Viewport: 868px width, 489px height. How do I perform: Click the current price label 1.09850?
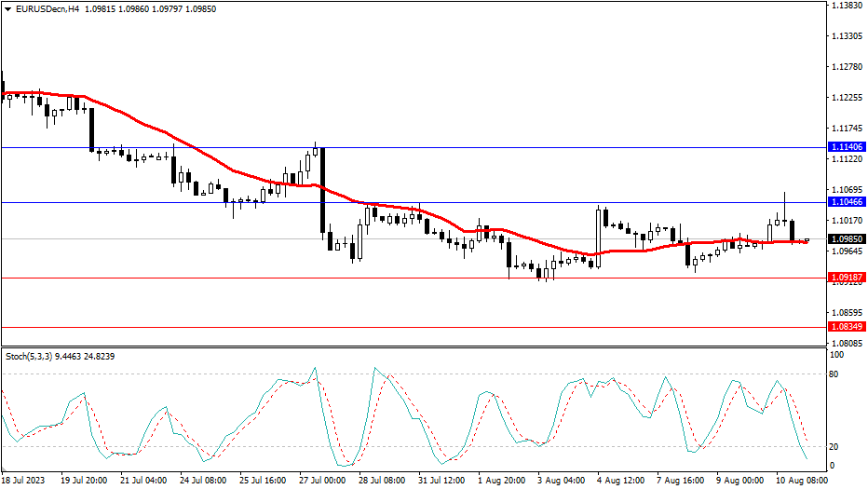click(x=847, y=238)
